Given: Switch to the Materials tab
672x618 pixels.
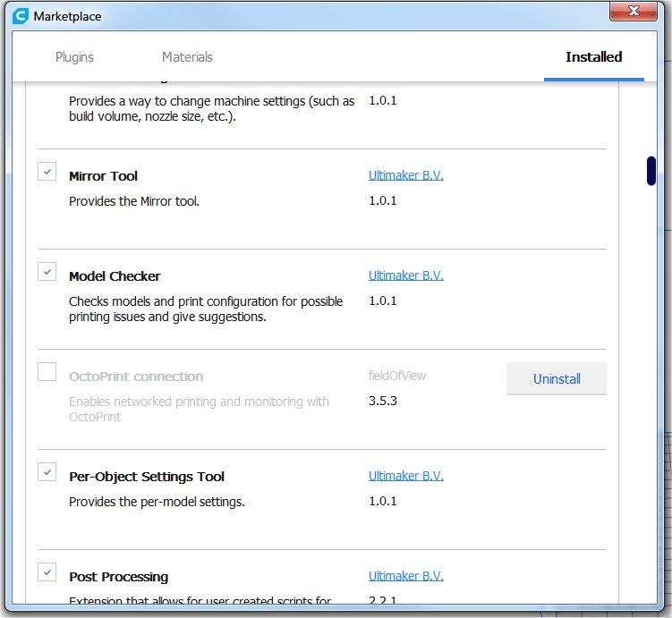Looking at the screenshot, I should pyautogui.click(x=187, y=57).
